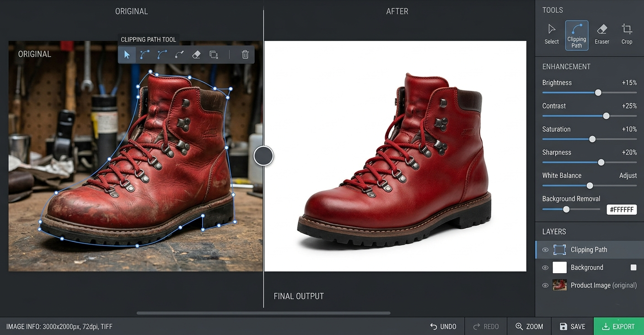Click the Adjust link for White Balance
Screen dimensions: 644x335
tap(628, 175)
